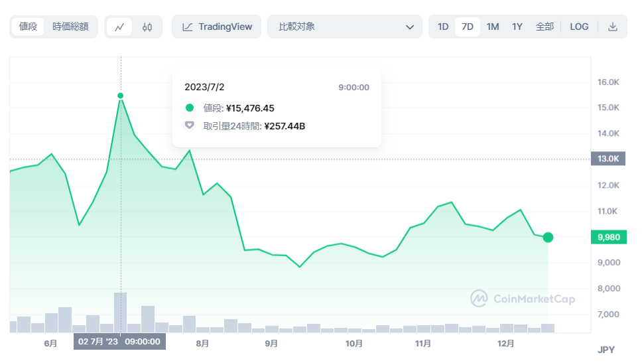Switch to candlestick chart icon
Viewport: 644px width, 363px height.
click(x=147, y=27)
